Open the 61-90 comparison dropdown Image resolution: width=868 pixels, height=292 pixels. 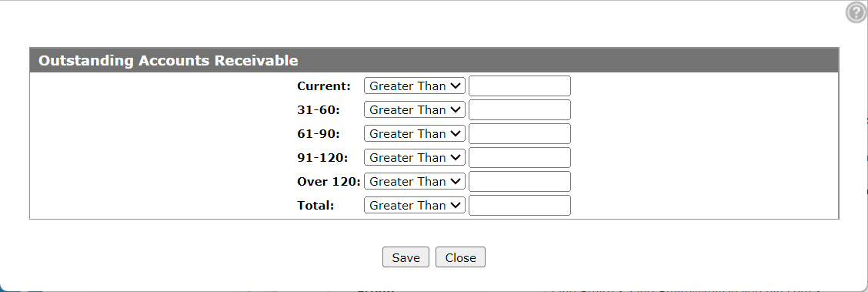[415, 133]
